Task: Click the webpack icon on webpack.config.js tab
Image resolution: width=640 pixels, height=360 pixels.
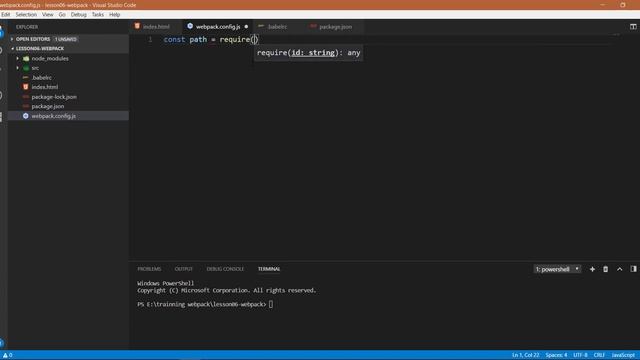Action: (x=190, y=26)
